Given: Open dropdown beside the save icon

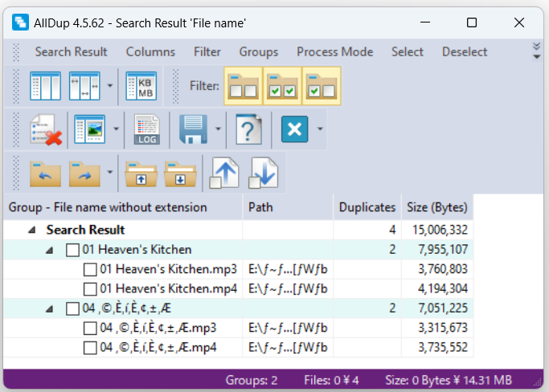Looking at the screenshot, I should [218, 129].
